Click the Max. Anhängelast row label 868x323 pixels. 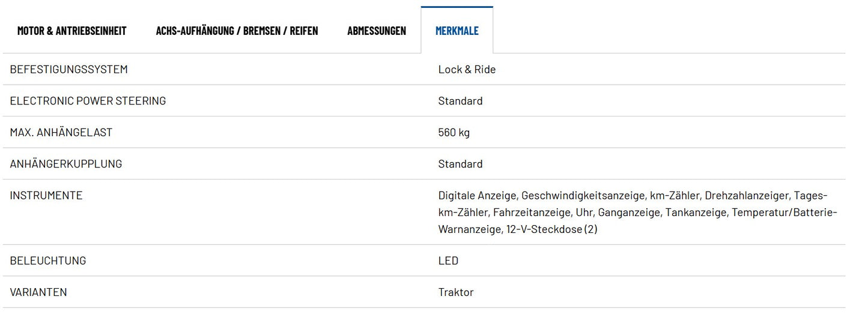click(x=61, y=132)
